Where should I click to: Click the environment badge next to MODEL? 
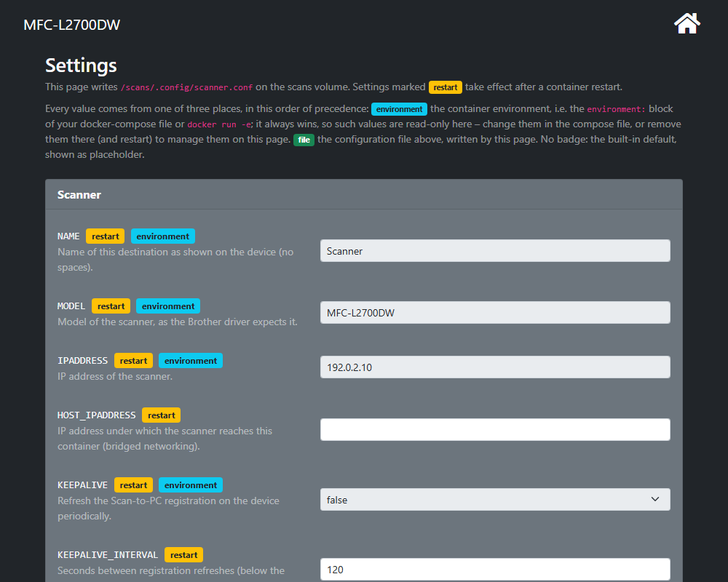(x=168, y=306)
